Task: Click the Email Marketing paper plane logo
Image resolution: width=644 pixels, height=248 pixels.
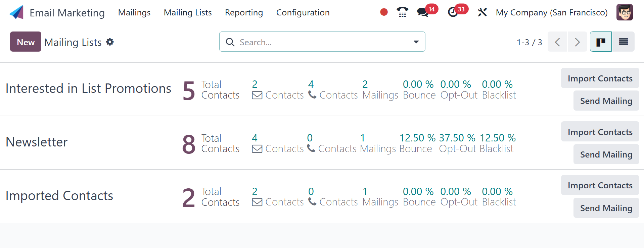Action: (x=16, y=12)
